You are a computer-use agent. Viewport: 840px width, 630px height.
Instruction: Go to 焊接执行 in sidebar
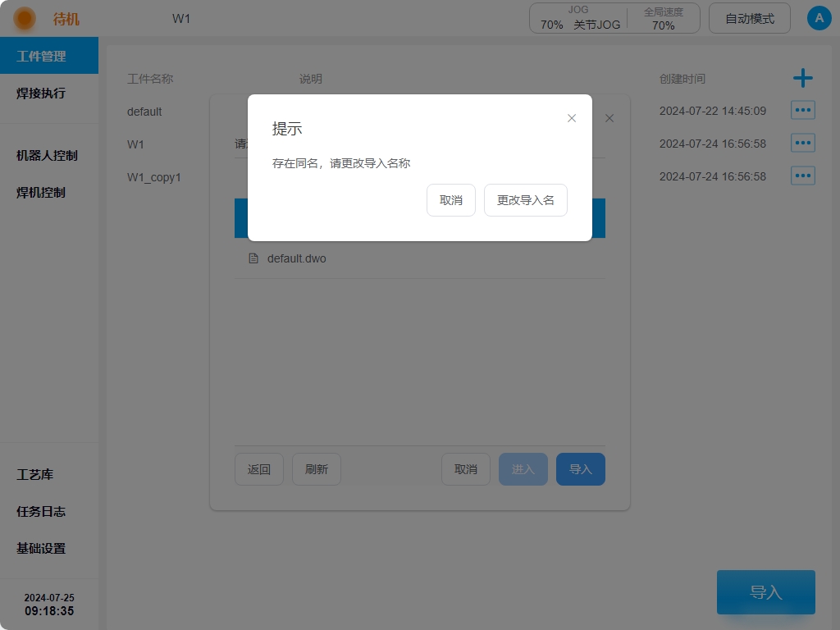(x=41, y=94)
